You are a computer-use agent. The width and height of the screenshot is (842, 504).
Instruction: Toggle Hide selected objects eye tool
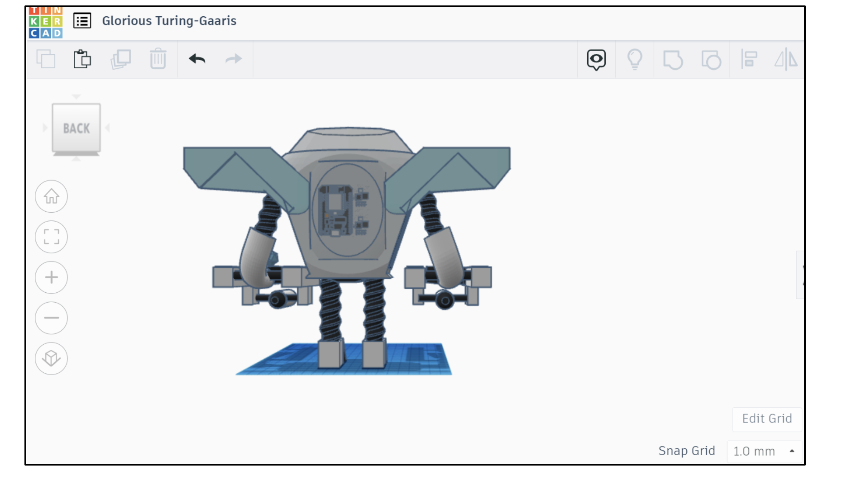597,59
